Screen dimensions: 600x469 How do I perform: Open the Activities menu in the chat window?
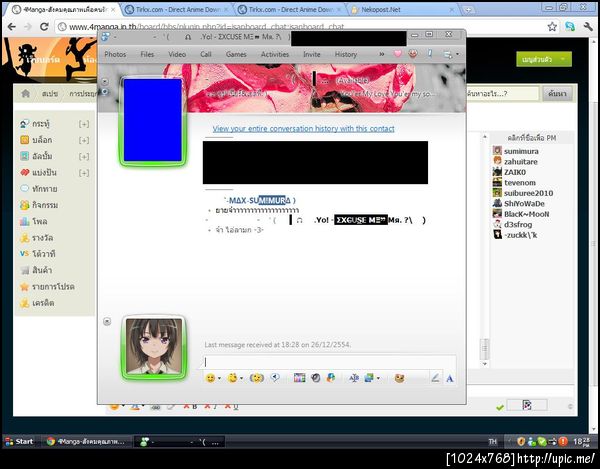[275, 54]
